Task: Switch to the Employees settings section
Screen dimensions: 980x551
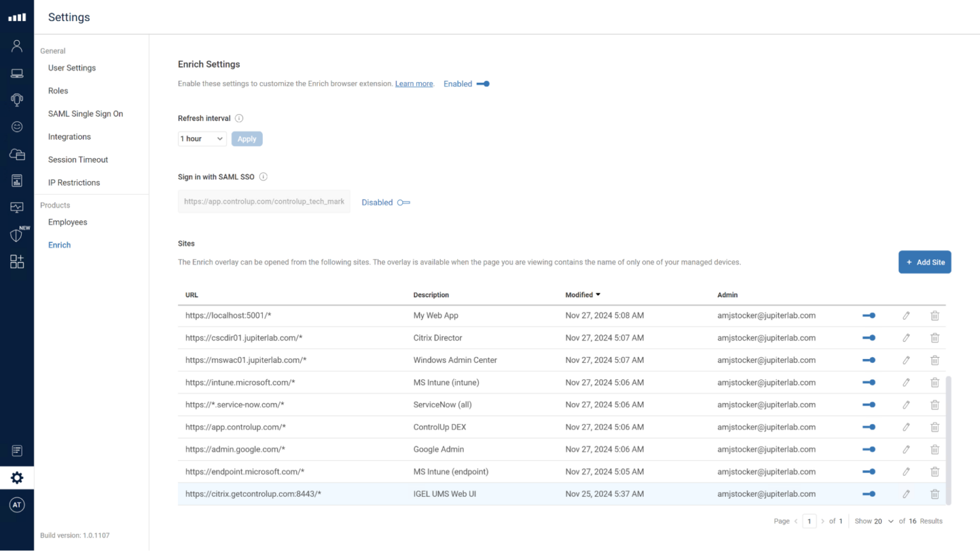Action: tap(68, 222)
